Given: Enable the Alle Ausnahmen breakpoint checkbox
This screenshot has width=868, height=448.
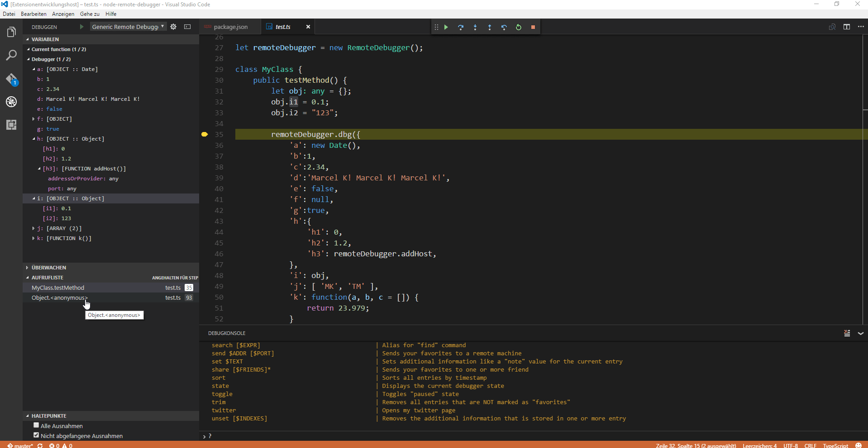Looking at the screenshot, I should [x=36, y=425].
